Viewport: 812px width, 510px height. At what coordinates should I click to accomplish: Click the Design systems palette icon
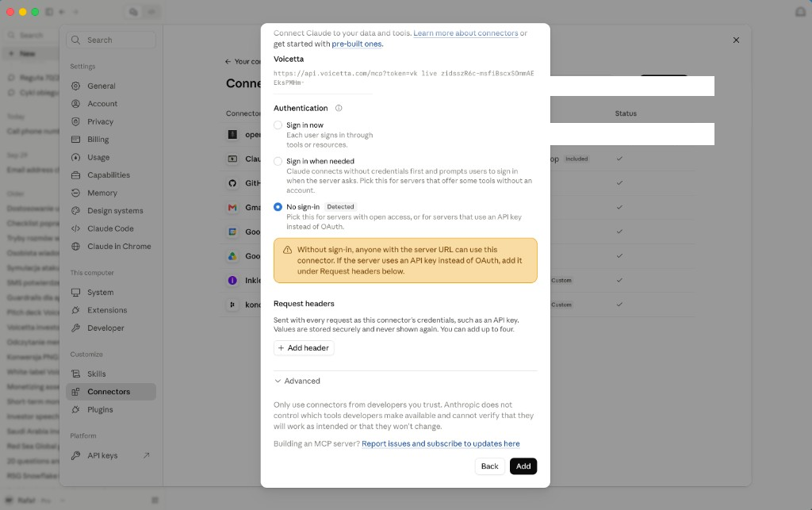[75, 211]
